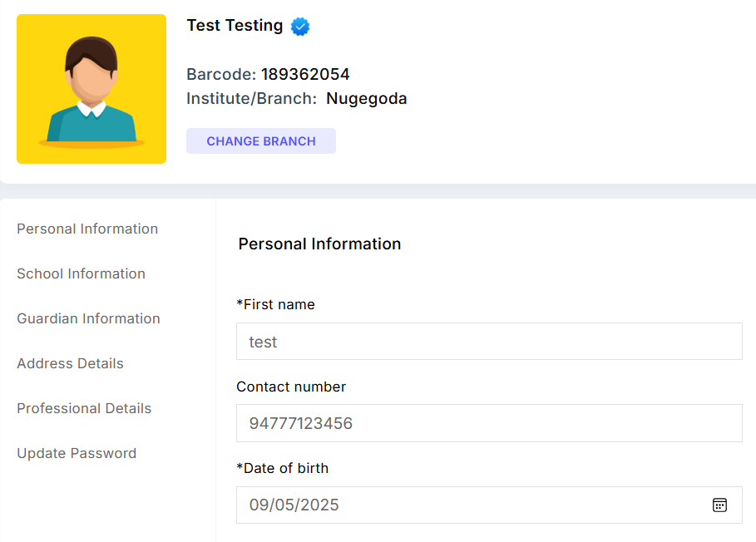Viewport: 756px width, 542px height.
Task: Click the *First name field label
Action: tap(275, 304)
